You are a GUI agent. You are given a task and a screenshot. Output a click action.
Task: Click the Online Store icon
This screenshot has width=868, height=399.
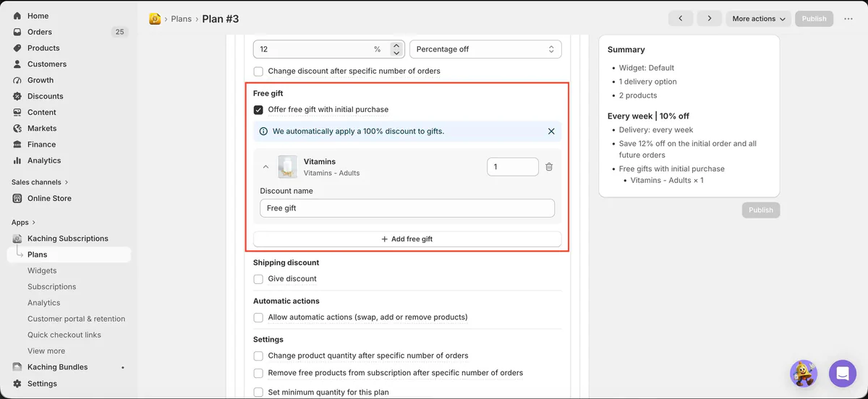click(17, 198)
